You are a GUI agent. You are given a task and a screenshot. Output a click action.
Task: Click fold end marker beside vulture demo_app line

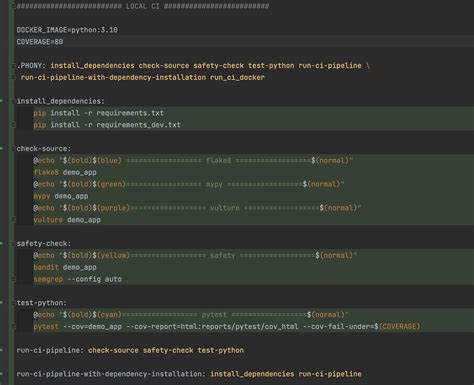pos(14,220)
